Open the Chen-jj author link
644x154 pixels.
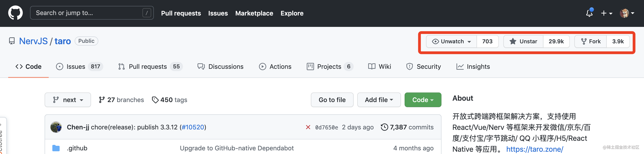pos(78,127)
